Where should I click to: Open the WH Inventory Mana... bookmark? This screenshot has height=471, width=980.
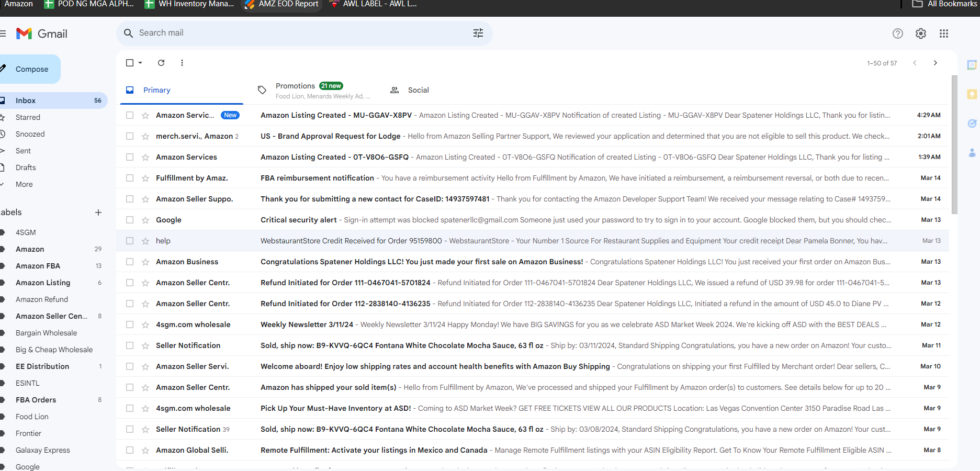click(x=189, y=4)
